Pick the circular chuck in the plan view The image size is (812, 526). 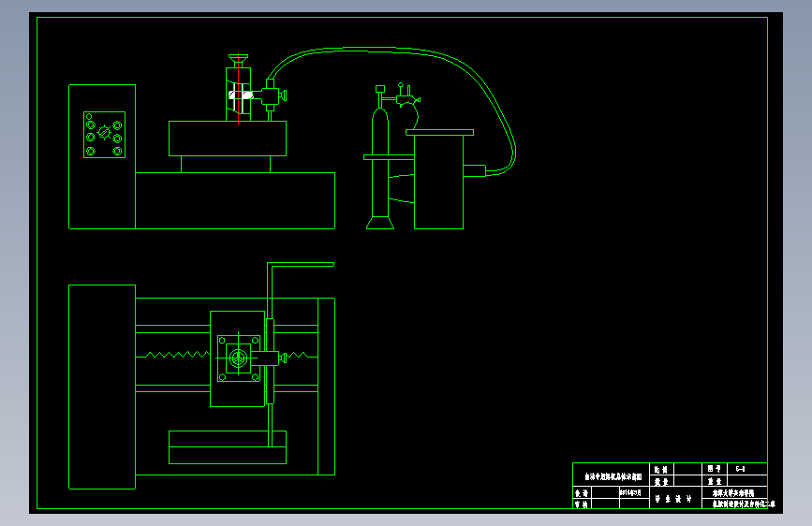point(238,358)
